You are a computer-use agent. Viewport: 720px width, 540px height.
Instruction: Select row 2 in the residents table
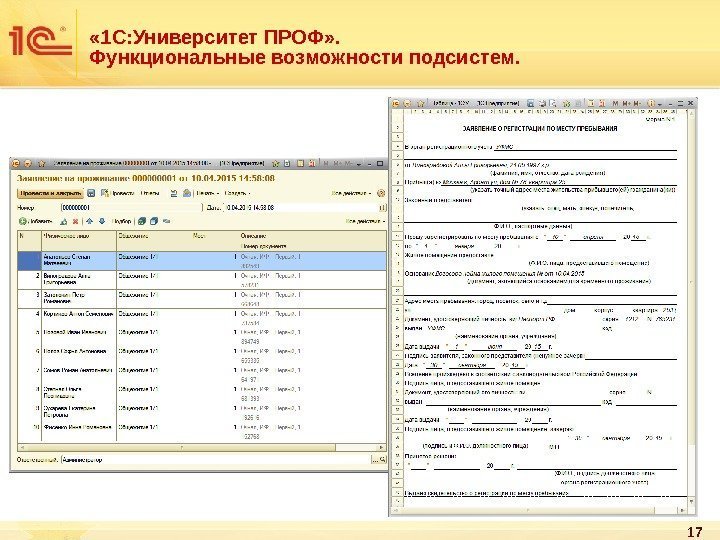click(202, 279)
